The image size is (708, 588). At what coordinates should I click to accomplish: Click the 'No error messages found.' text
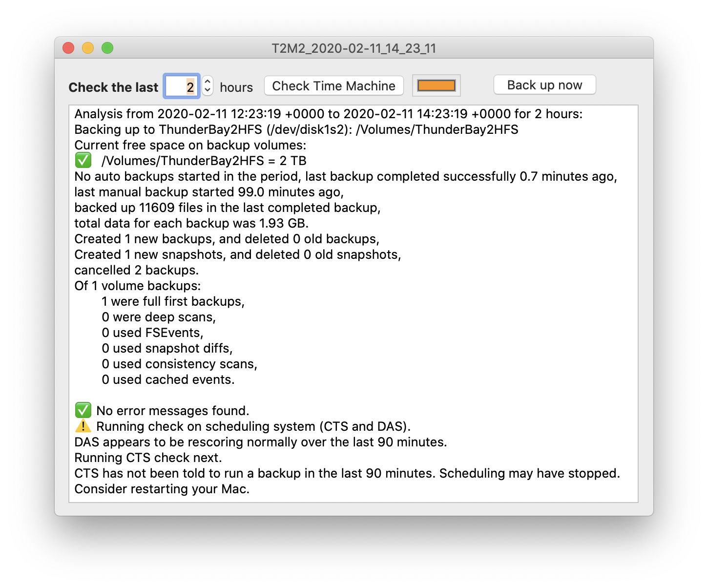(x=173, y=411)
